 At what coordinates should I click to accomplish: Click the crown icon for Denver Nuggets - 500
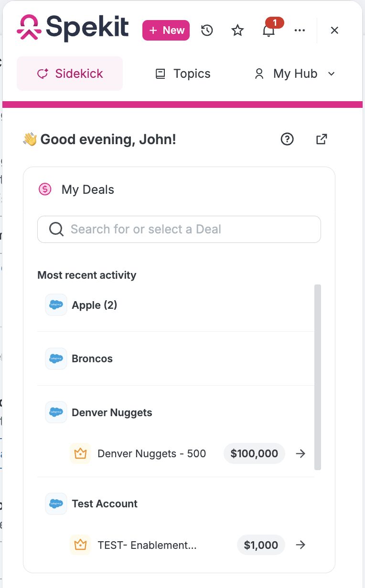click(80, 453)
